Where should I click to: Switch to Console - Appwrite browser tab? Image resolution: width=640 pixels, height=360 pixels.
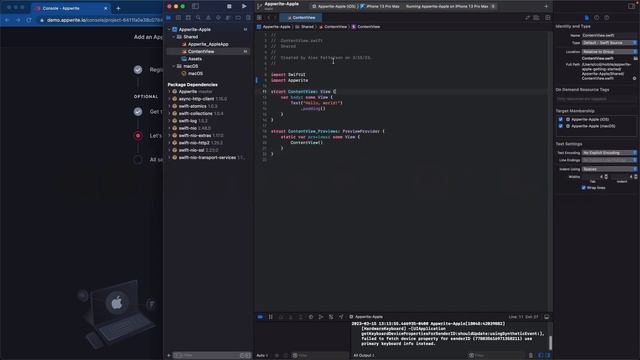(x=72, y=8)
